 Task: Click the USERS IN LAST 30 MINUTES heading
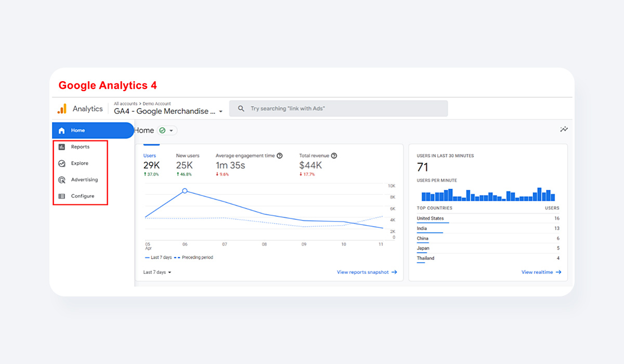445,155
